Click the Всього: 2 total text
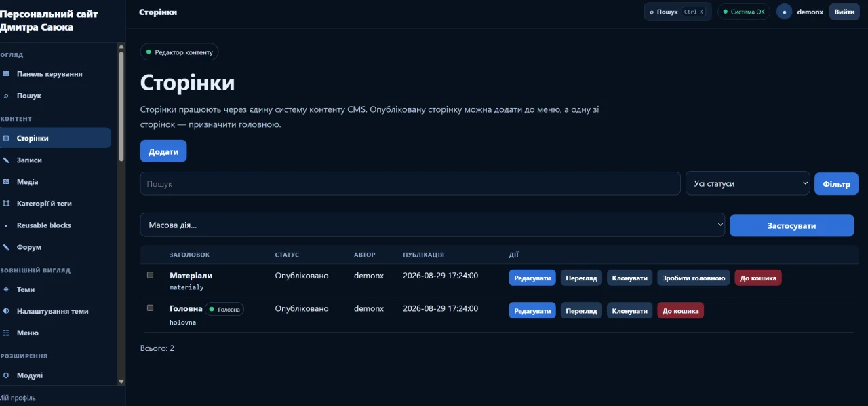The image size is (868, 406). 157,348
